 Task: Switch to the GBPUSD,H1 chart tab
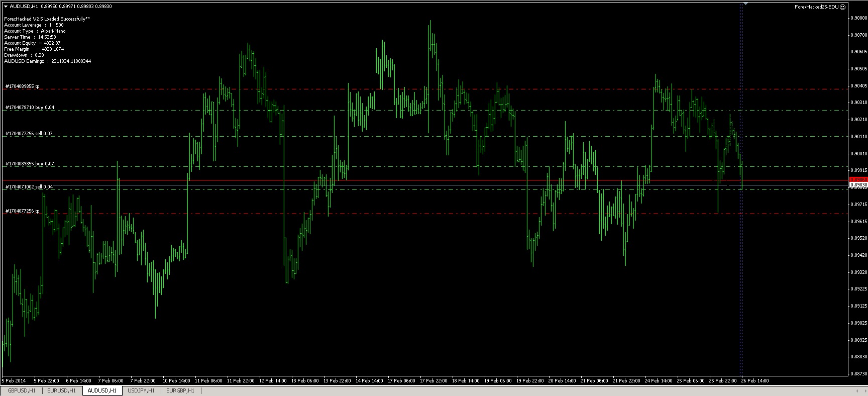(22, 390)
